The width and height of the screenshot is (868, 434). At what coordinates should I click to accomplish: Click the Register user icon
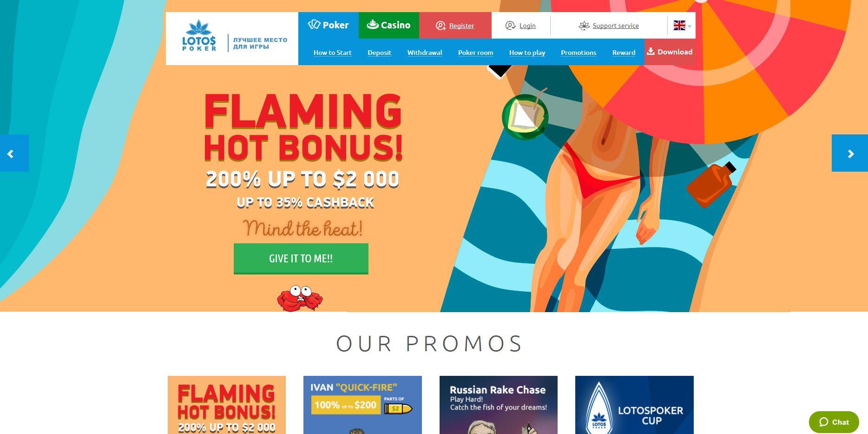point(441,26)
